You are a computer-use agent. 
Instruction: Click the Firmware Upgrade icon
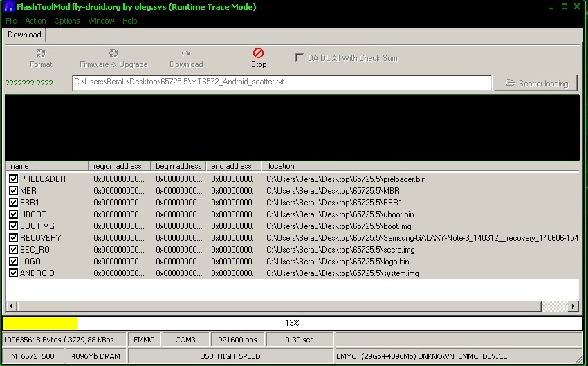click(113, 53)
